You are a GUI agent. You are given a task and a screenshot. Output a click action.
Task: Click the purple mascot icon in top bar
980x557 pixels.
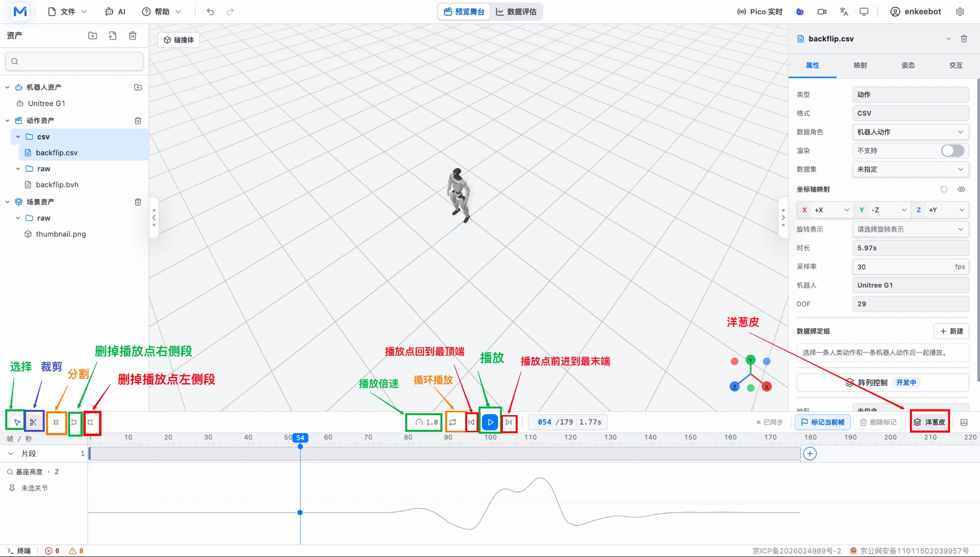800,11
